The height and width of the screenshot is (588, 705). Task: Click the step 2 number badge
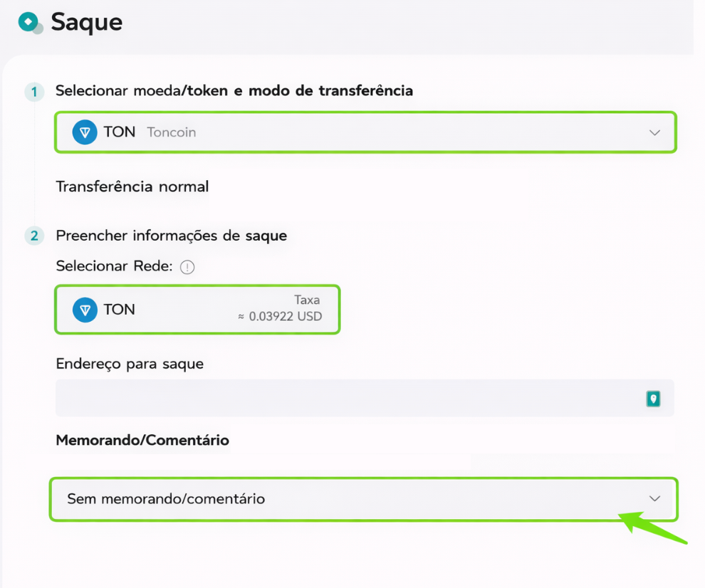[x=34, y=236]
